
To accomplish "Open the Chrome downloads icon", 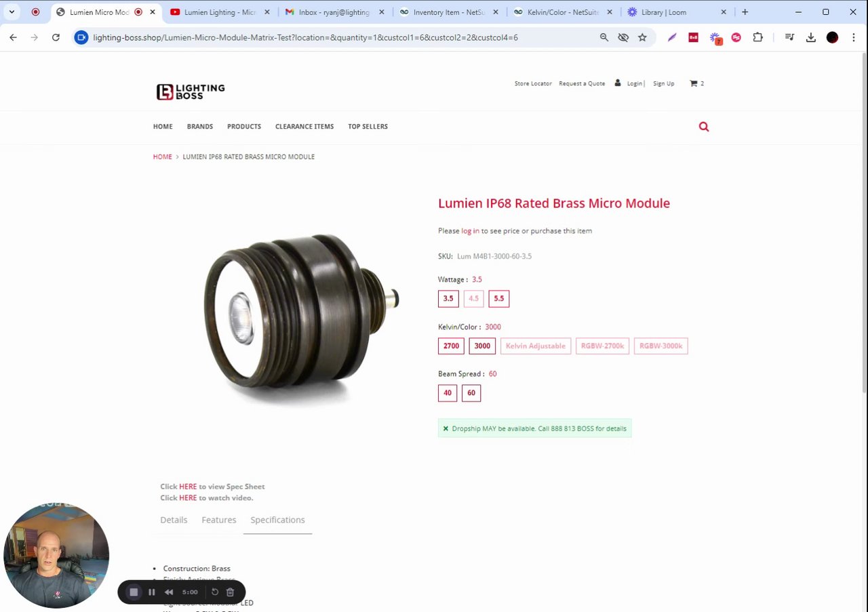I will click(x=810, y=37).
